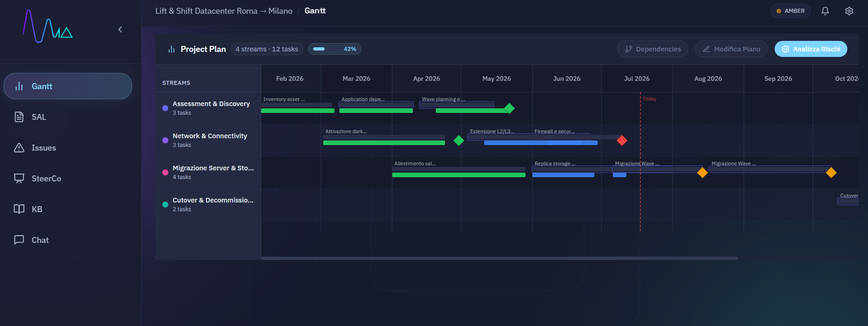The image size is (868, 326).
Task: Click the orange milestone diamond in August
Action: tap(702, 173)
